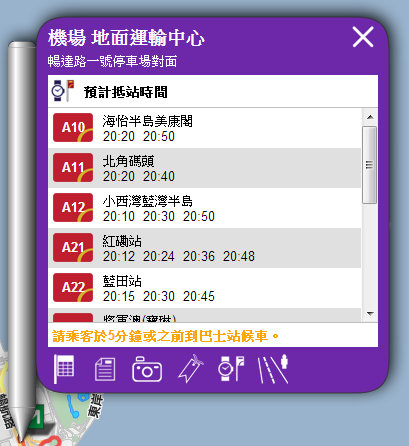Click the A10 route badge
Screen dimensions: 409x446
point(73,128)
